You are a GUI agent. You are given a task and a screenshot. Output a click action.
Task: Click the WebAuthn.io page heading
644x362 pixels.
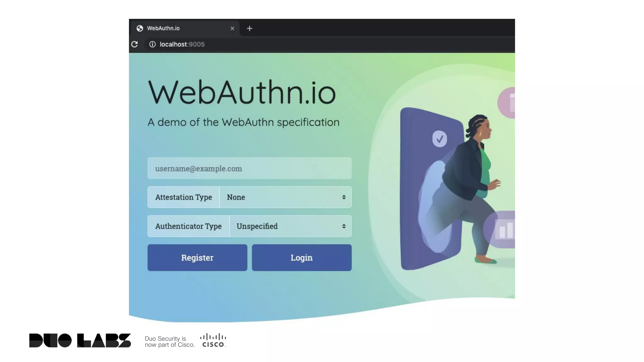click(242, 92)
